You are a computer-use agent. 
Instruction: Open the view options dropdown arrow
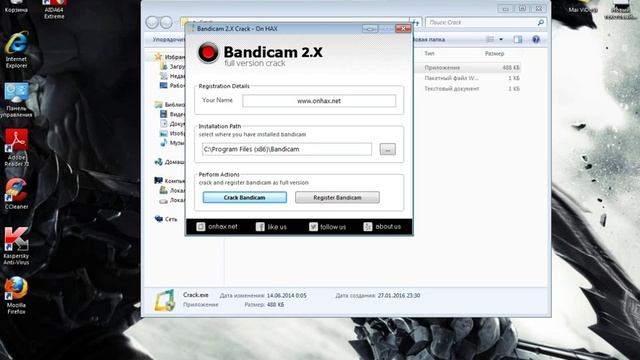tap(501, 40)
